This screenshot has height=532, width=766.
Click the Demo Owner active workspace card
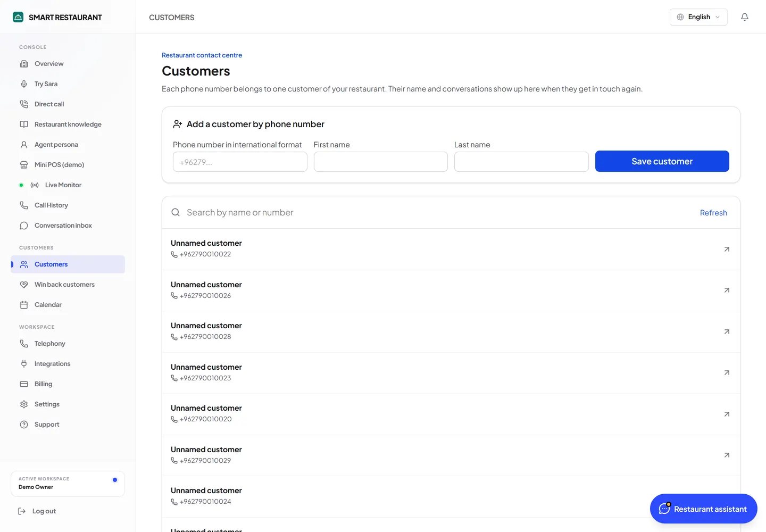tap(68, 484)
